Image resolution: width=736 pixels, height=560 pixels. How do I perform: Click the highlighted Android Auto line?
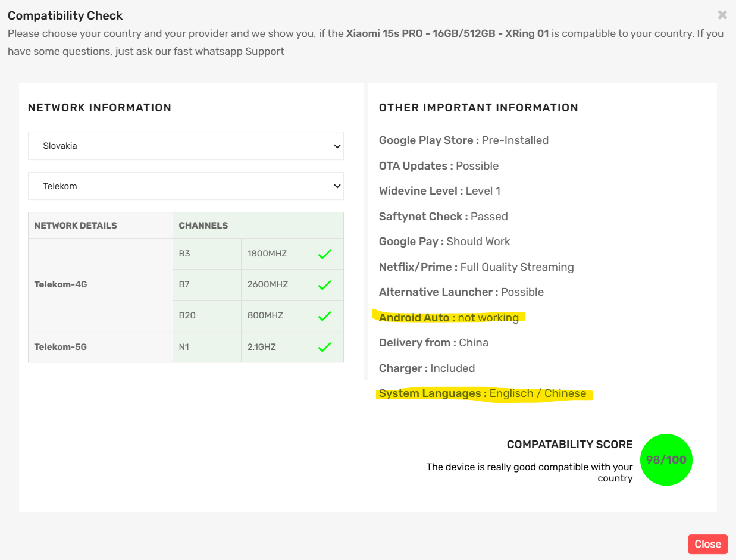tap(449, 318)
